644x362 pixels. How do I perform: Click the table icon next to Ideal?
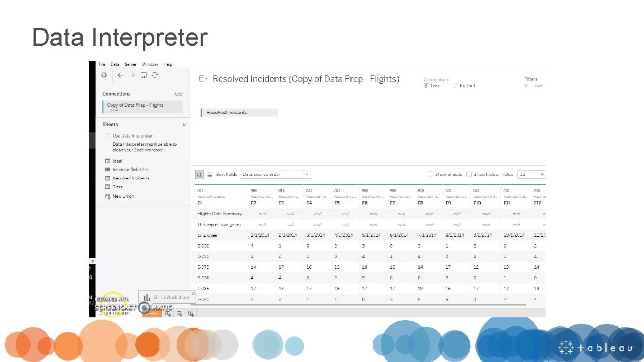point(107,161)
